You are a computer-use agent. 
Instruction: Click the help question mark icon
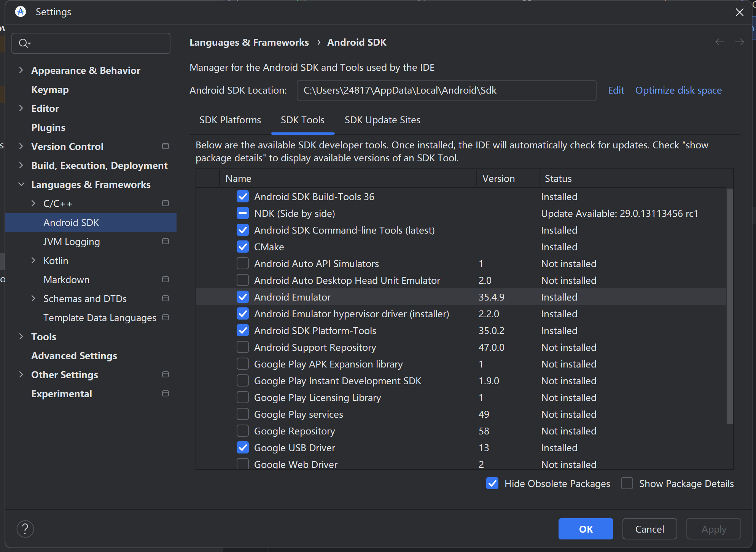(x=25, y=529)
